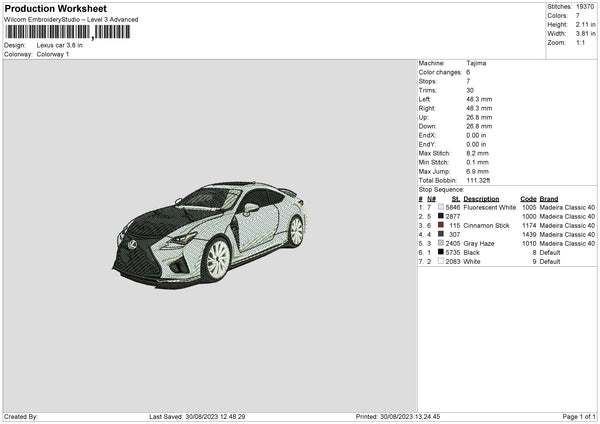600x424 pixels.
Task: Click the dark swatch in stop row 2
Action: (441, 216)
